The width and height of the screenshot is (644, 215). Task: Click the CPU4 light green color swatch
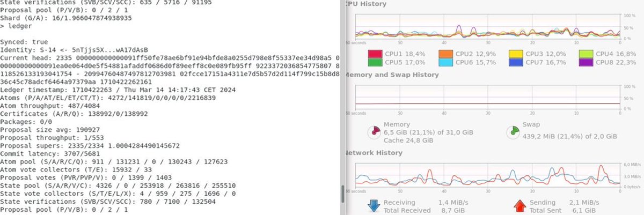pos(587,54)
